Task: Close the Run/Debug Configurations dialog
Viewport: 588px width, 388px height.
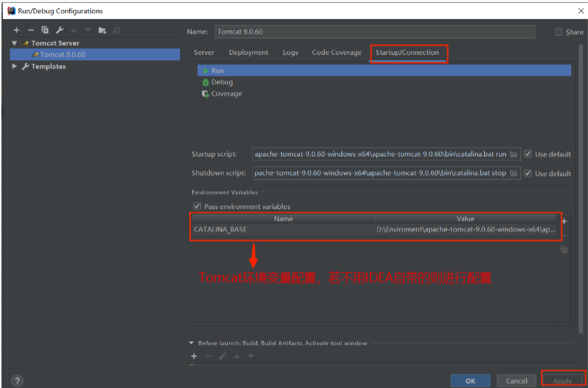Action: click(580, 11)
